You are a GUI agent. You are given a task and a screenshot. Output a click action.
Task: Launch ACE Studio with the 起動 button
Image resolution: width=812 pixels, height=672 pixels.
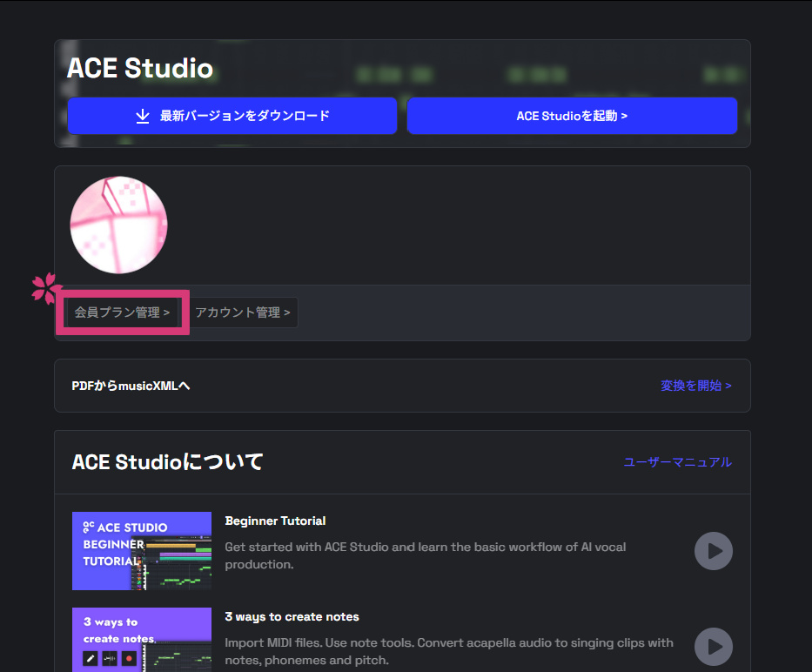[x=572, y=116]
